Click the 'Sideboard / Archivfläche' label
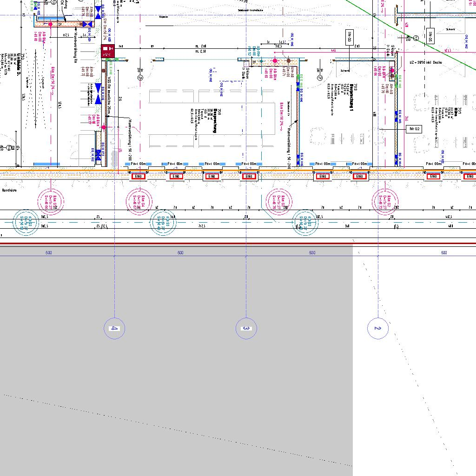Screen dimensions: 476x476 click(251, 10)
